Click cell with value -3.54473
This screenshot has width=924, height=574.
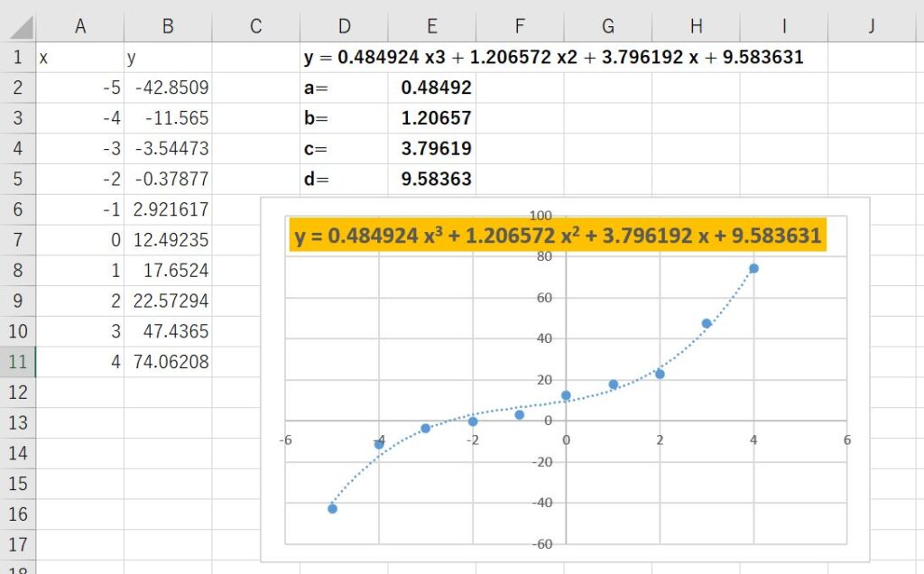168,149
